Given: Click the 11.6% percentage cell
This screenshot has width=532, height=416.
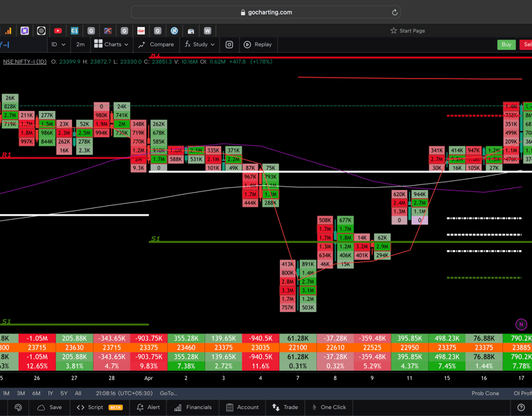Looking at the screenshot, I should tap(260, 366).
